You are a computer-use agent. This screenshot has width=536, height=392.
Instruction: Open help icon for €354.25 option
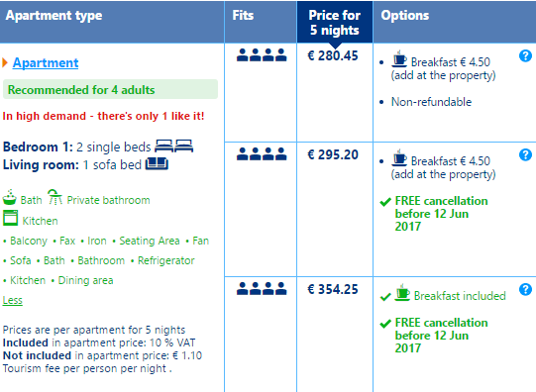[x=525, y=290]
